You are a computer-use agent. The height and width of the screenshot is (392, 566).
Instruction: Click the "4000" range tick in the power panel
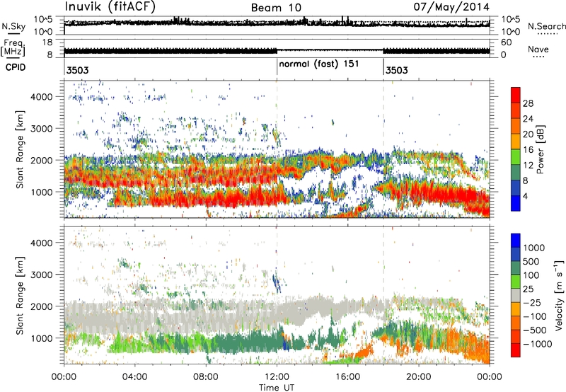coord(41,97)
